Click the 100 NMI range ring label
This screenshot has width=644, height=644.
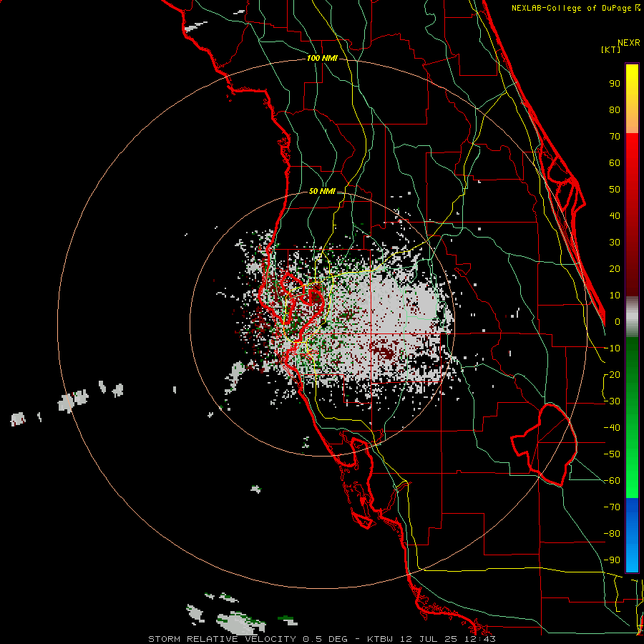click(x=322, y=59)
